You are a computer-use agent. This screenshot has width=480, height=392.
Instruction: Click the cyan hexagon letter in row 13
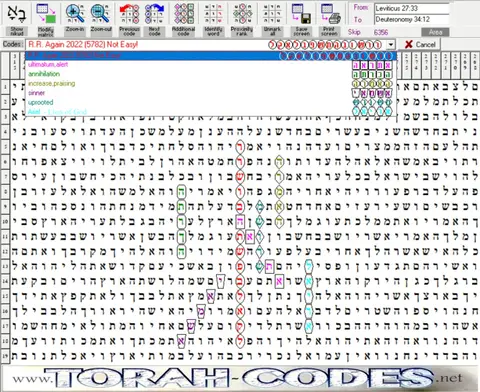309,266
